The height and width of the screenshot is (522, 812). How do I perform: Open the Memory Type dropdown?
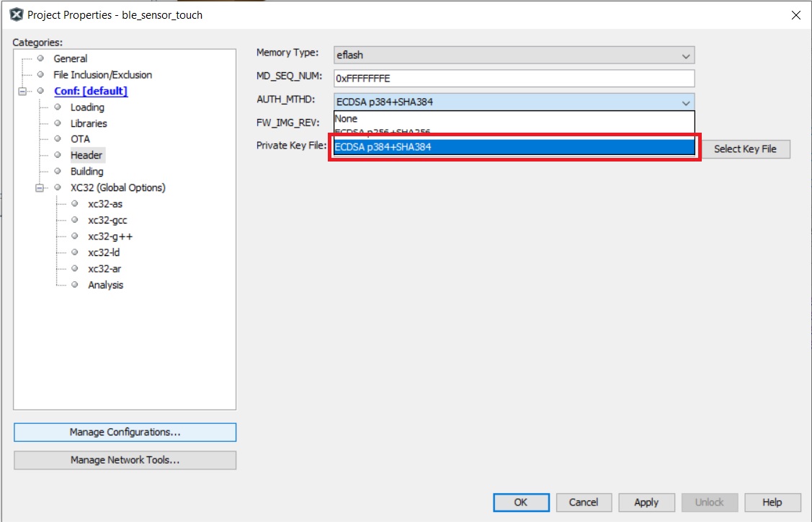[513, 56]
